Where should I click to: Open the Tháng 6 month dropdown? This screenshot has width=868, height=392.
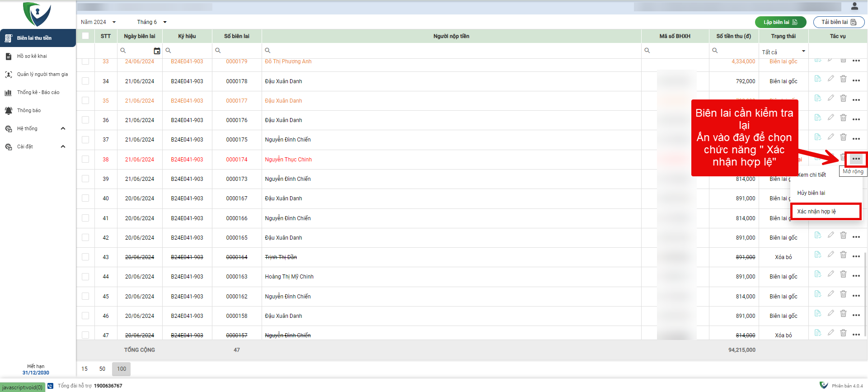(x=152, y=22)
